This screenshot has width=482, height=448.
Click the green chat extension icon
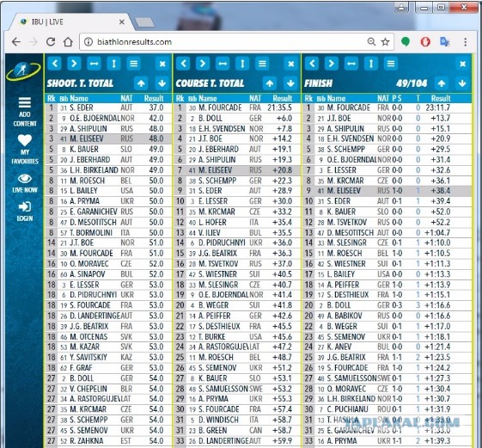coord(406,41)
